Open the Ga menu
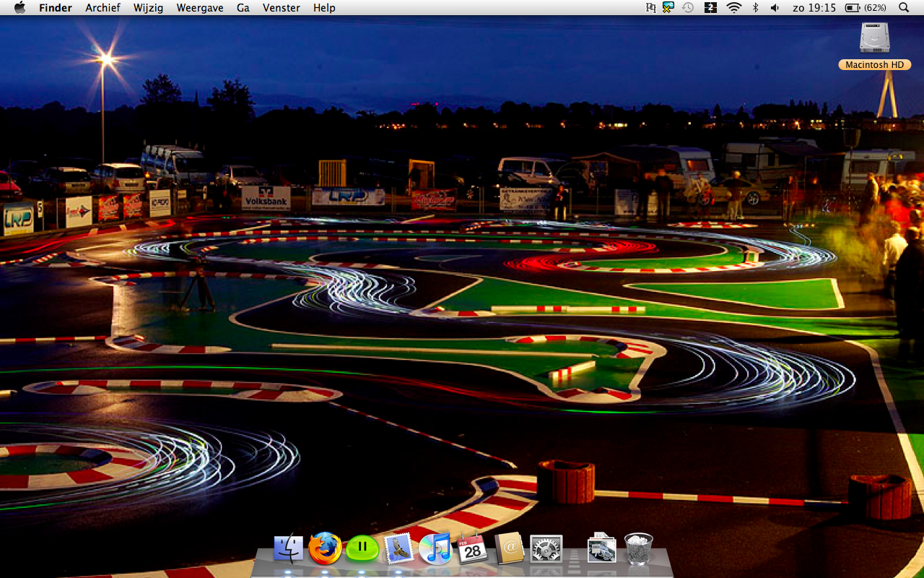The width and height of the screenshot is (924, 578). point(243,8)
